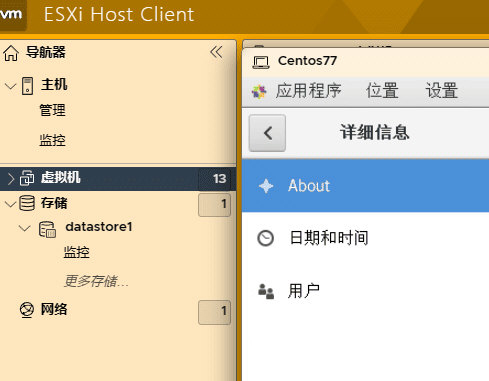The image size is (489, 381).
Task: Click the Storage database icon
Action: tap(27, 203)
